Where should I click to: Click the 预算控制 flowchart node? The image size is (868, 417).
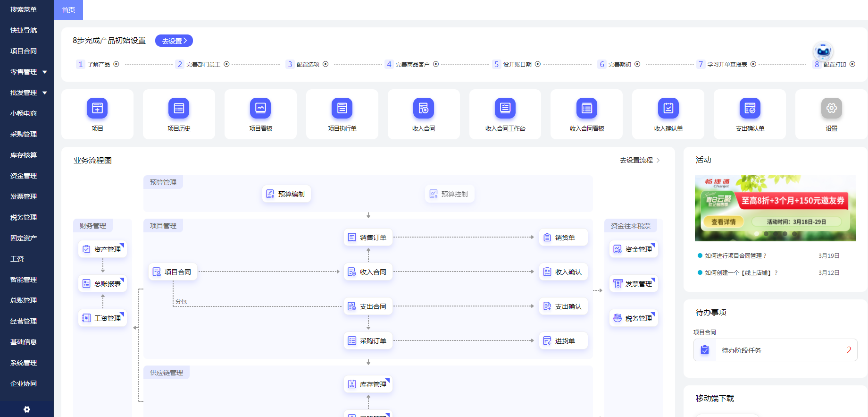pos(450,194)
